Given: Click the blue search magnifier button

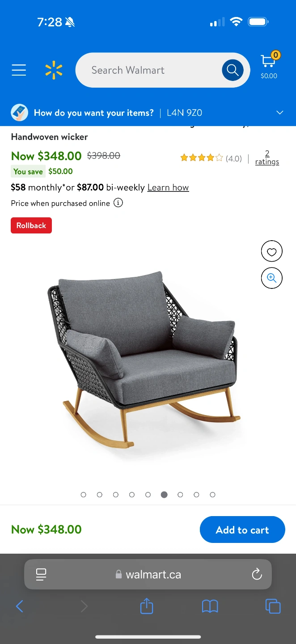Looking at the screenshot, I should tap(233, 70).
